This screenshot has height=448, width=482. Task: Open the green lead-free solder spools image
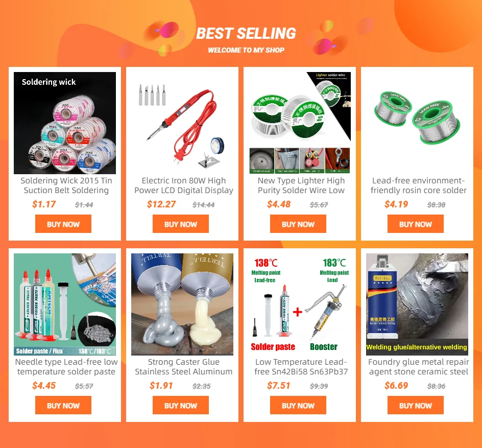pyautogui.click(x=417, y=123)
